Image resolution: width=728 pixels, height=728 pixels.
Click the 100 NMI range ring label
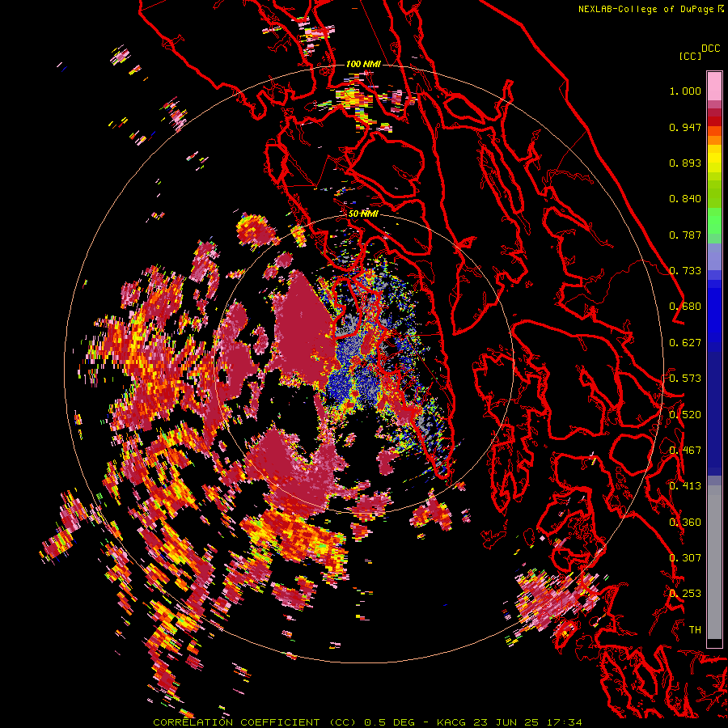click(363, 64)
